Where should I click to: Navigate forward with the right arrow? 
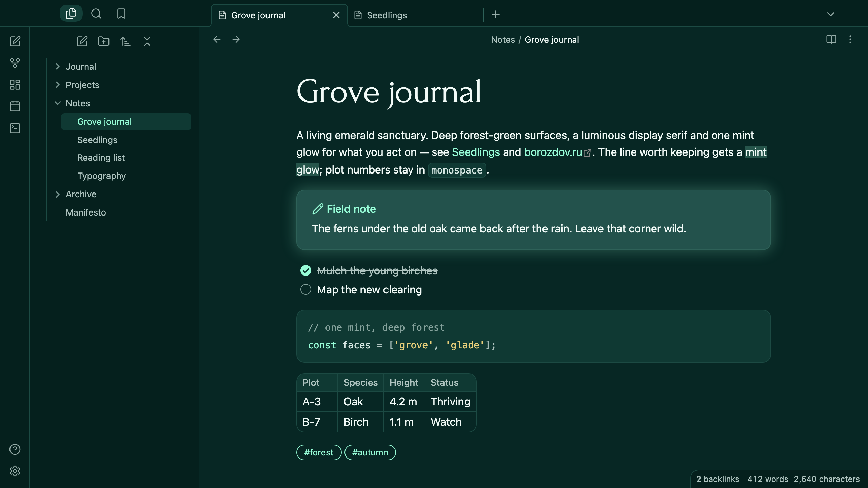(x=236, y=40)
